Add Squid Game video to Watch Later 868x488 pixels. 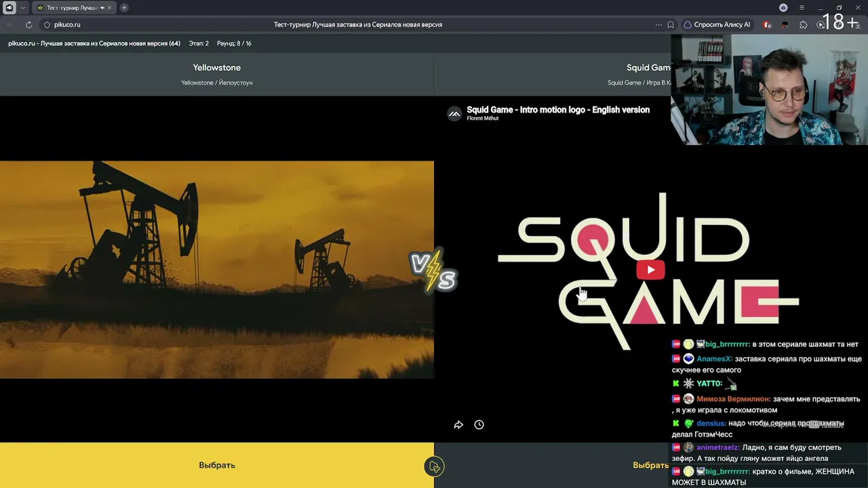click(479, 425)
